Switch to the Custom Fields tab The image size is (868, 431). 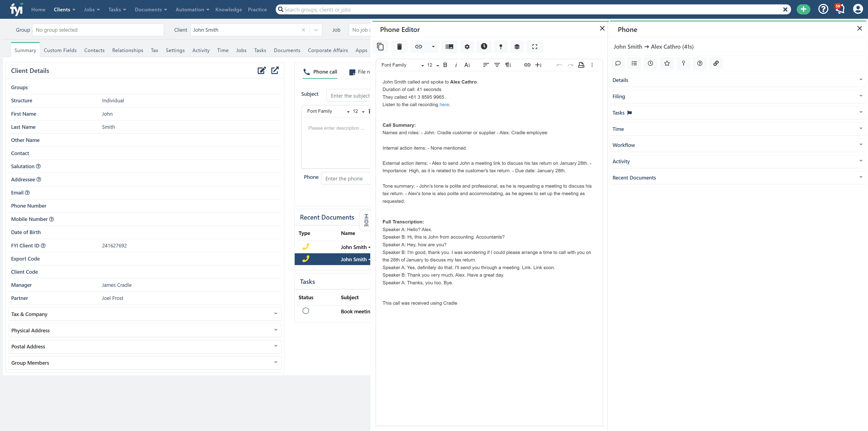click(x=60, y=50)
